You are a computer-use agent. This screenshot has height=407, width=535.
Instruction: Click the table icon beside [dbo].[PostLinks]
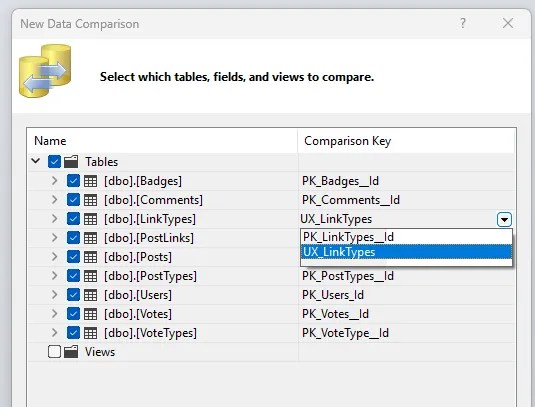[x=90, y=238]
